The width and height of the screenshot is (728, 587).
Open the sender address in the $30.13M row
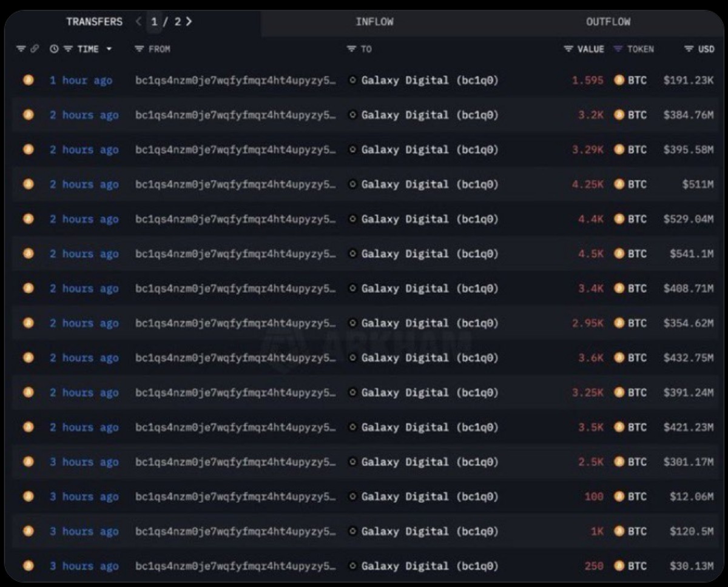point(235,566)
